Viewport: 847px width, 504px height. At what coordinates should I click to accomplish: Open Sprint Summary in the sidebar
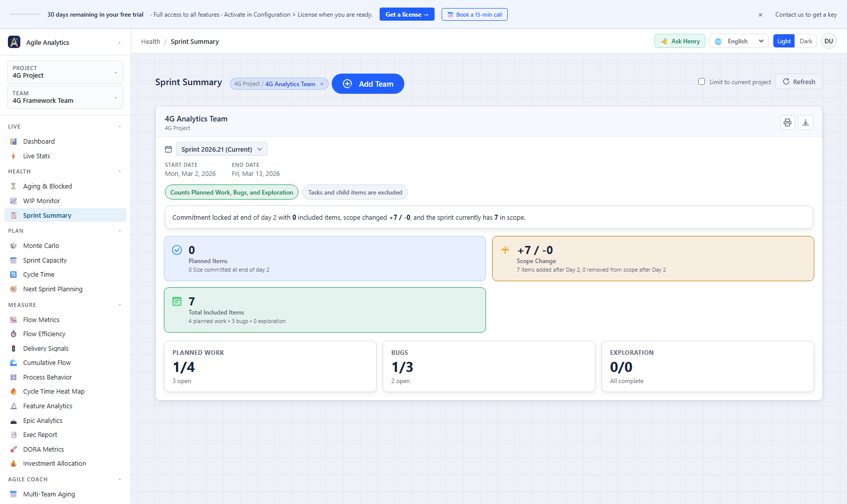pos(65,215)
